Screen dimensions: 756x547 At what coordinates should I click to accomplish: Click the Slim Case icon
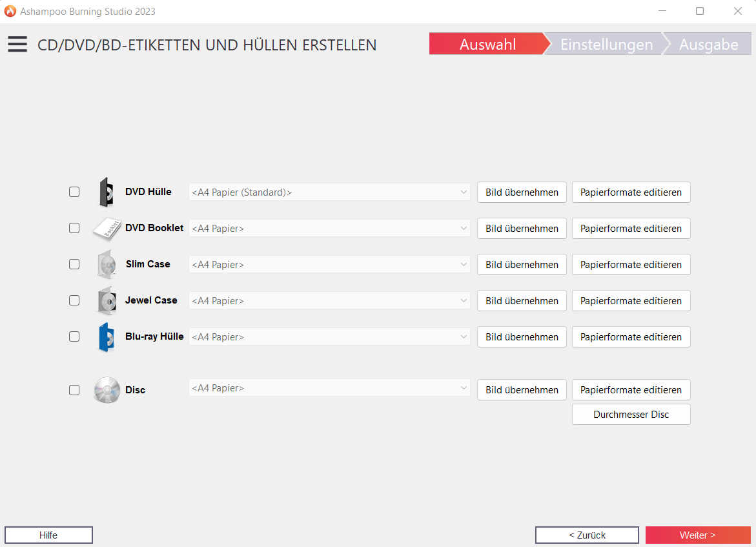tap(107, 265)
